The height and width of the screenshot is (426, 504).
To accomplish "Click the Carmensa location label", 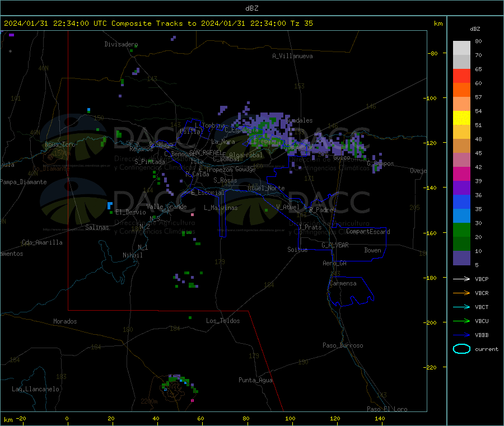I will pos(343,284).
